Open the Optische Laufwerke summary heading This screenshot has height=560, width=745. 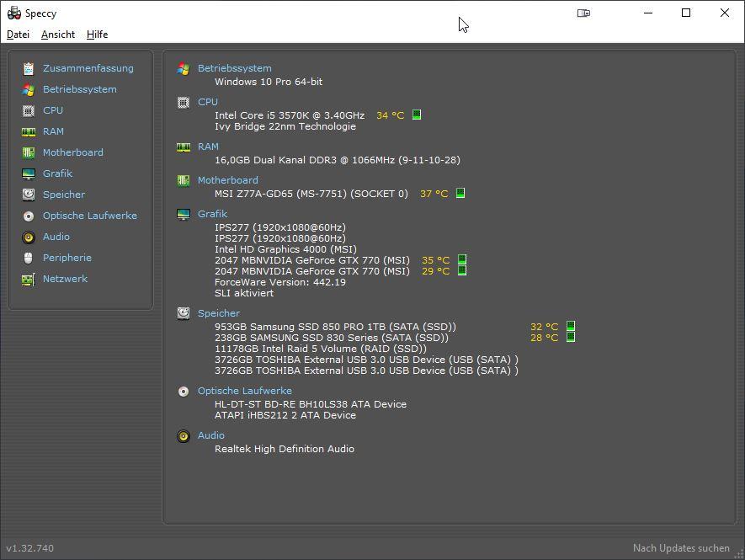[244, 391]
